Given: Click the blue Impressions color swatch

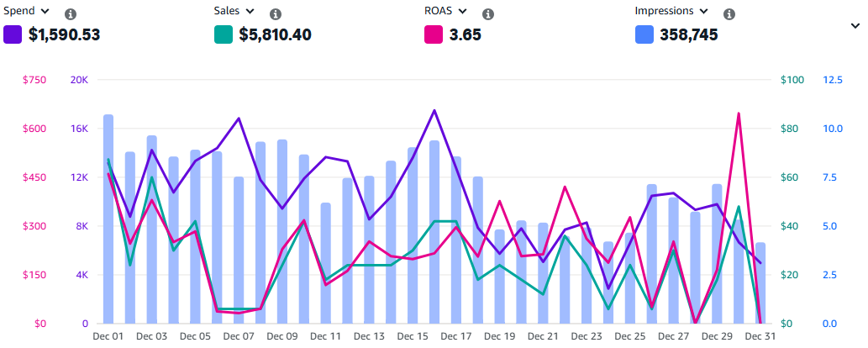Looking at the screenshot, I should pos(645,34).
